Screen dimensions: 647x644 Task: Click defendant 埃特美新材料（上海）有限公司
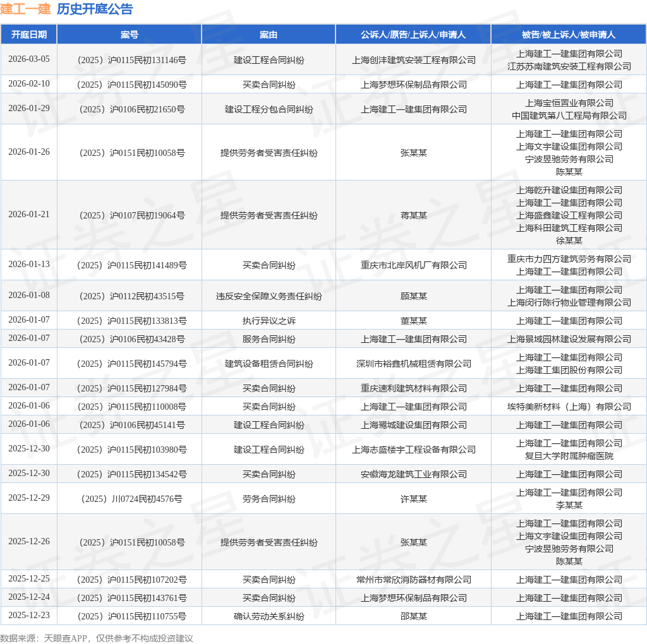569,407
